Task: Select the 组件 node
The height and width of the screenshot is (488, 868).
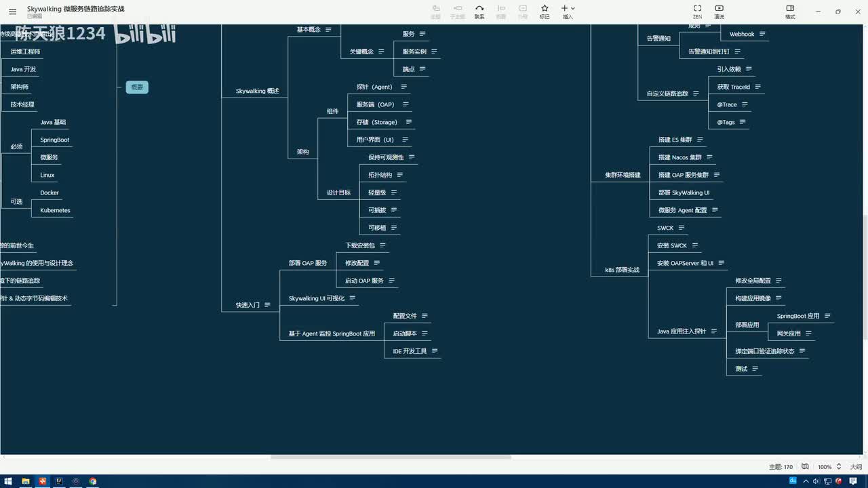Action: click(x=332, y=111)
